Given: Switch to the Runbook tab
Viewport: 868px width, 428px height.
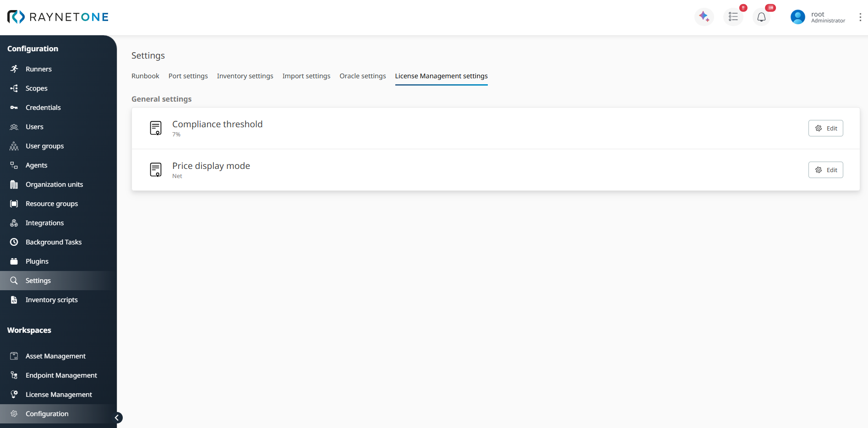Looking at the screenshot, I should [145, 76].
